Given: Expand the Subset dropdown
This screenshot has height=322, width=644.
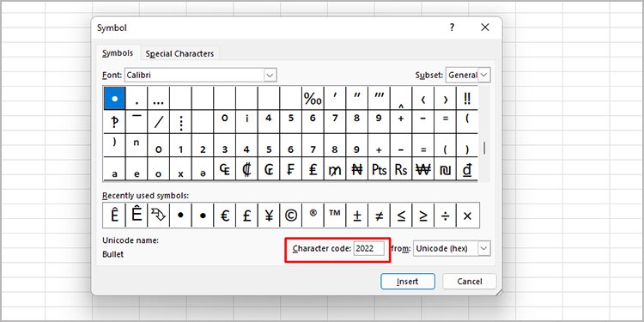Looking at the screenshot, I should [x=484, y=76].
